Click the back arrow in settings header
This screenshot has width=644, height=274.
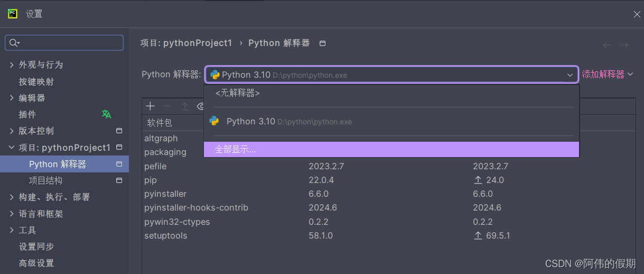(607, 45)
